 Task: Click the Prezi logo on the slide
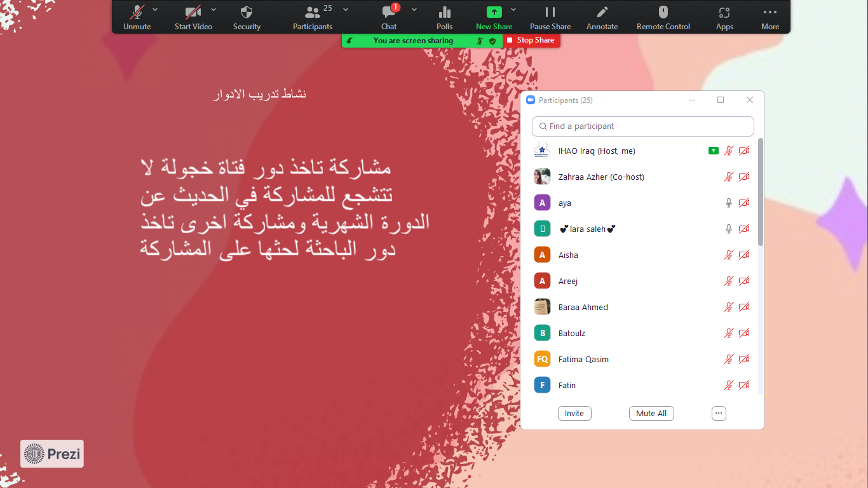pyautogui.click(x=52, y=454)
